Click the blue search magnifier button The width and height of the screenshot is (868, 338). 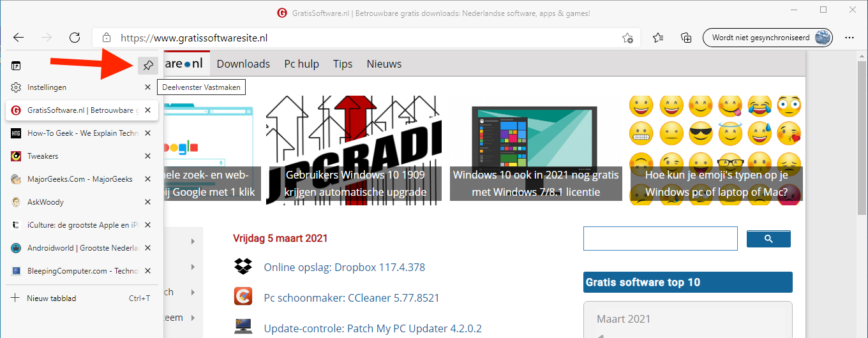768,239
